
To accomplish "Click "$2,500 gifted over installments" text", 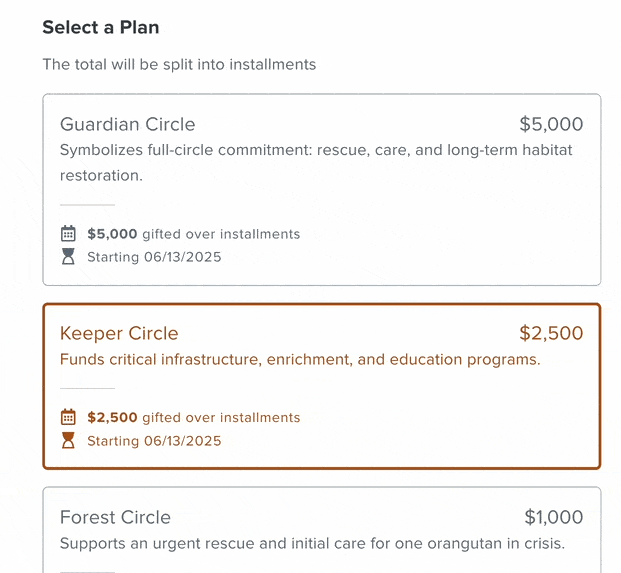I will click(x=194, y=417).
